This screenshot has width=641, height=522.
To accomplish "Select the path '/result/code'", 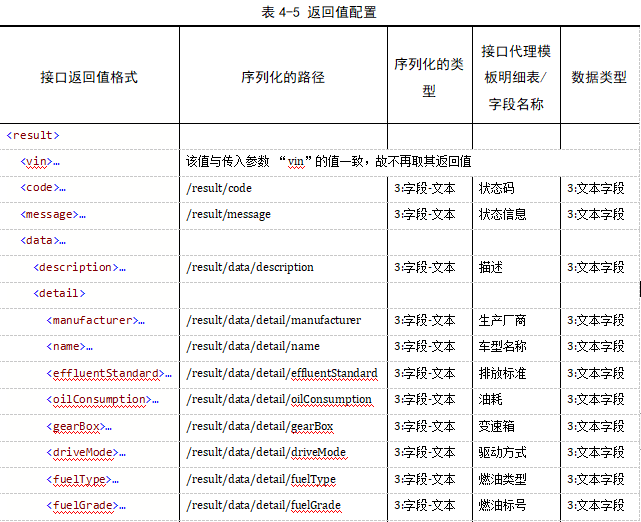I will tap(219, 188).
